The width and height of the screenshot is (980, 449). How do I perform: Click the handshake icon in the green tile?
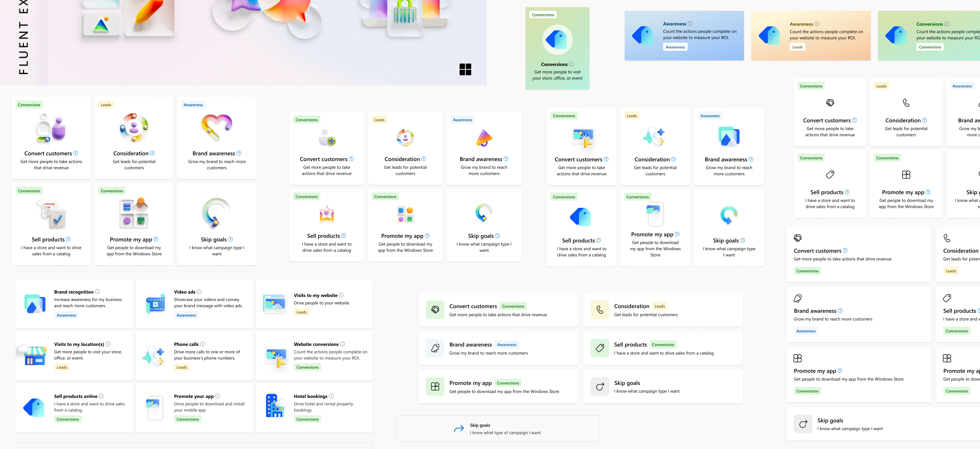(x=435, y=309)
